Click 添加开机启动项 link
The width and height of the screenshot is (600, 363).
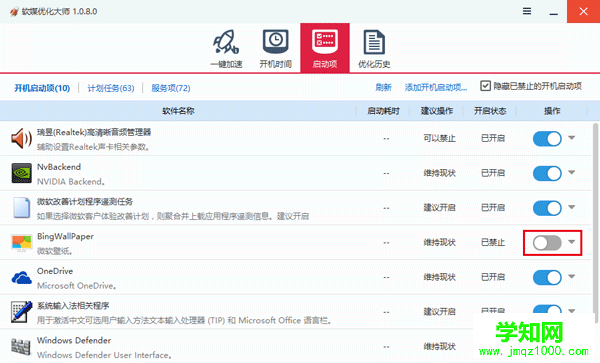[436, 88]
